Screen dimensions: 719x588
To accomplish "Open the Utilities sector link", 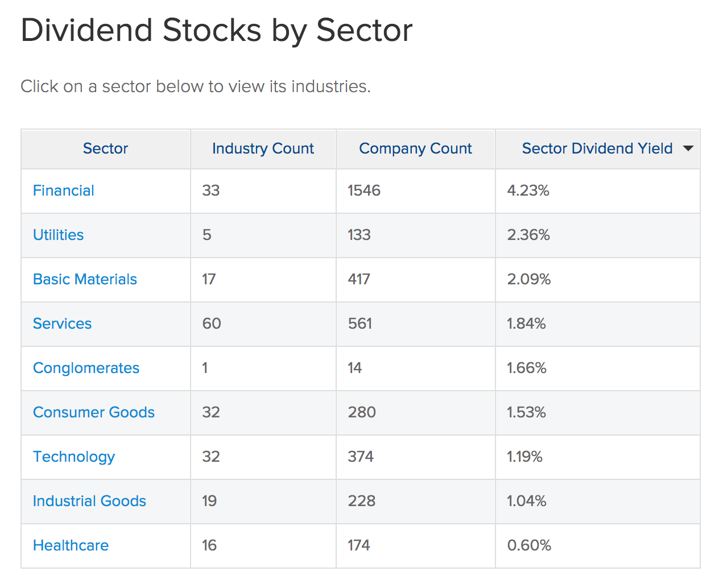I will (58, 235).
